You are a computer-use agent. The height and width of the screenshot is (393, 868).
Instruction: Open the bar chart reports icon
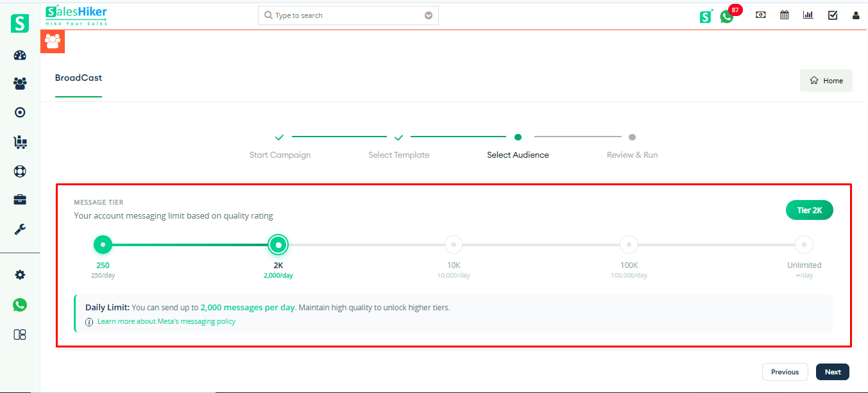(808, 15)
